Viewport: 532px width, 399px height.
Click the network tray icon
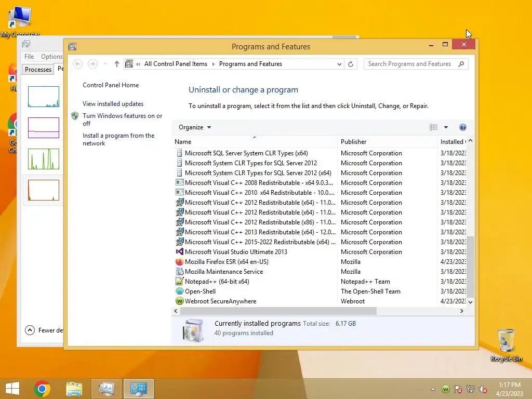471,389
